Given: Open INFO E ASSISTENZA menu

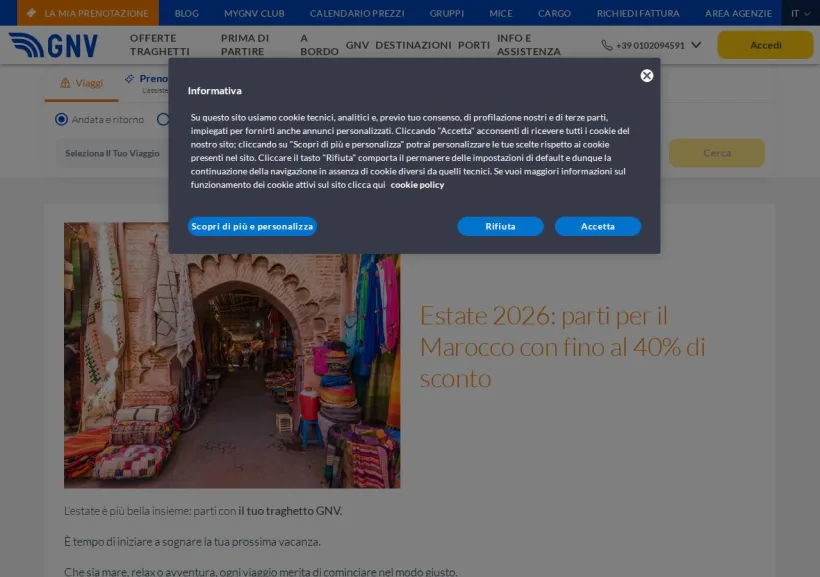Looking at the screenshot, I should tap(529, 45).
